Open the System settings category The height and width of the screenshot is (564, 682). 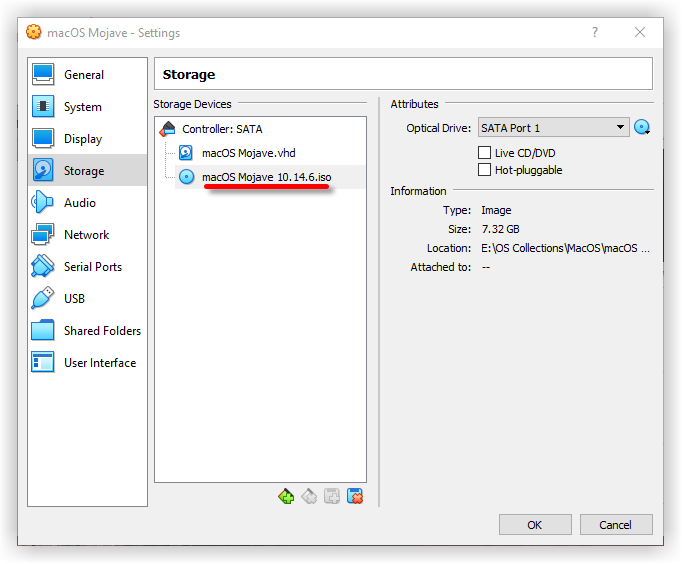tap(82, 107)
